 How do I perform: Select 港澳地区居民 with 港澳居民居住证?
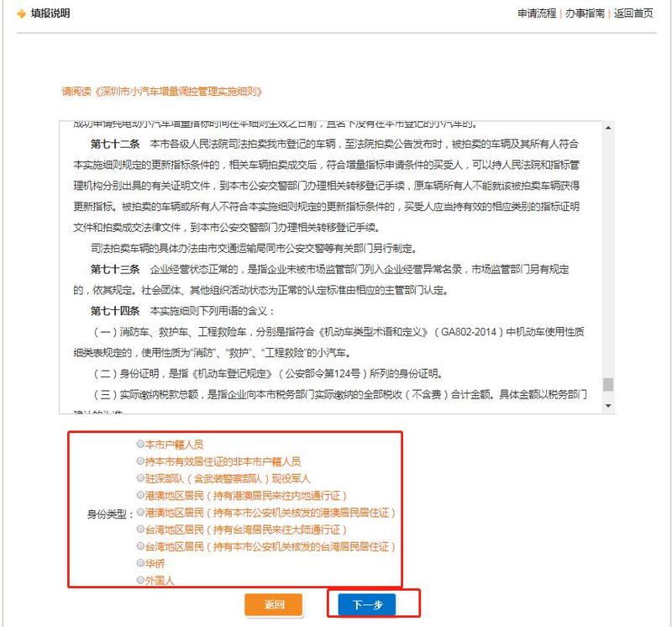[140, 512]
